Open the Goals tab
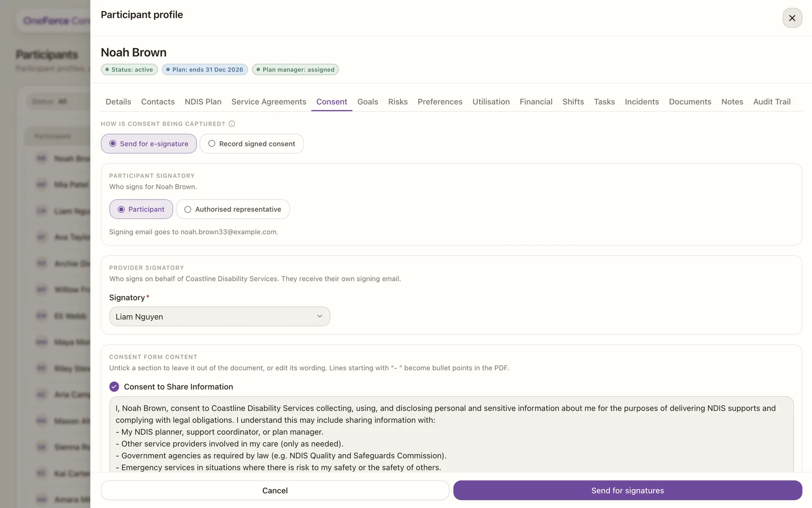This screenshot has width=812, height=508. point(368,102)
